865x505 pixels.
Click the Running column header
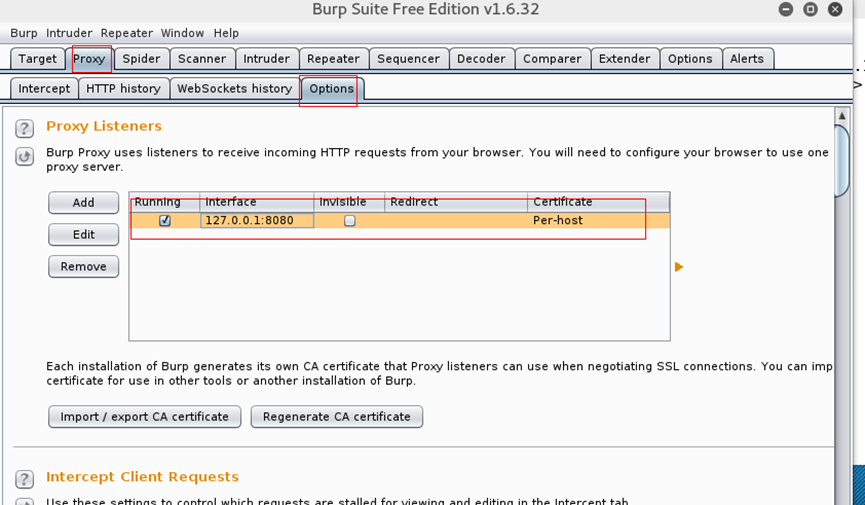[165, 202]
